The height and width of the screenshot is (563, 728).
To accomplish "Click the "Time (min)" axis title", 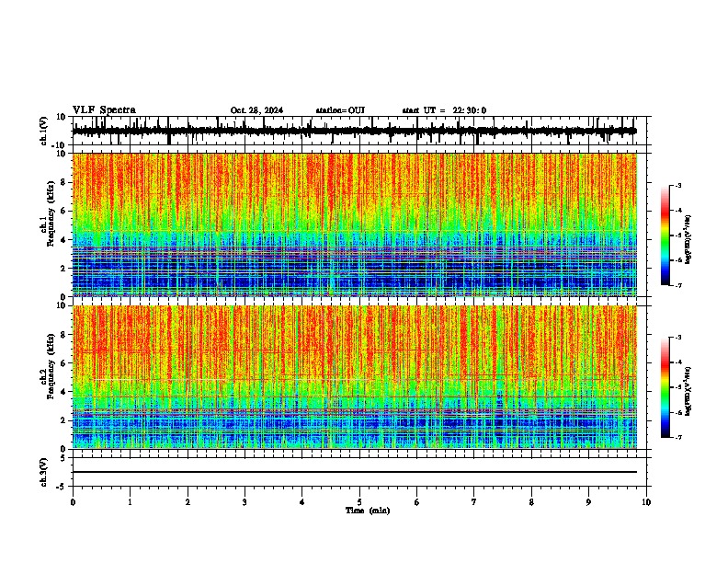I will [368, 511].
